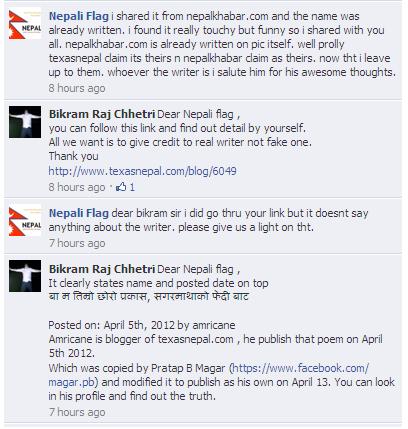Open '7 hours ago' timestamp under Nepali Flag's reply
The image size is (408, 429).
[x=77, y=243]
